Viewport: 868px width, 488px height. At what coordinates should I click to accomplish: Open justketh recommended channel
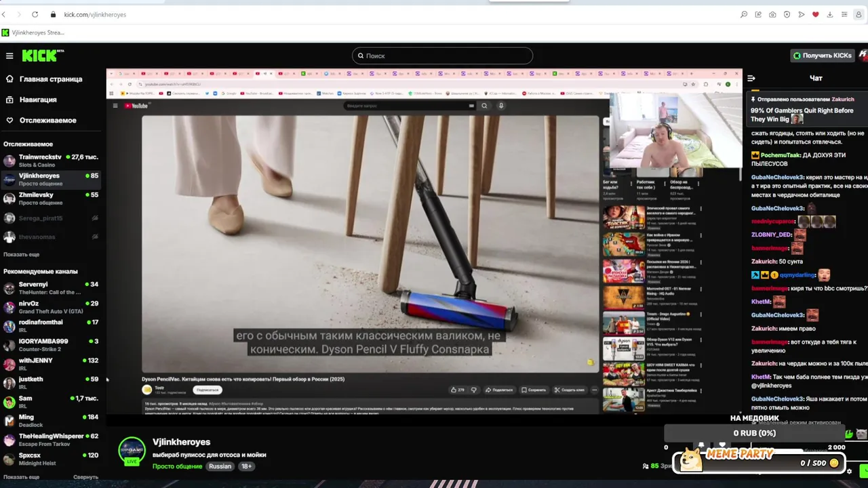52,383
